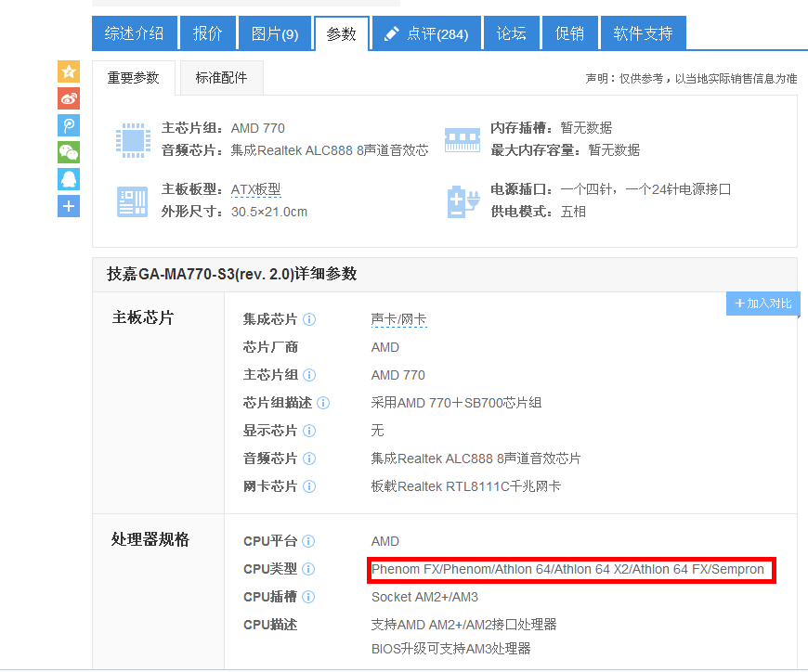Click info icon next to 芯片组描述
The height and width of the screenshot is (672, 808).
323,403
